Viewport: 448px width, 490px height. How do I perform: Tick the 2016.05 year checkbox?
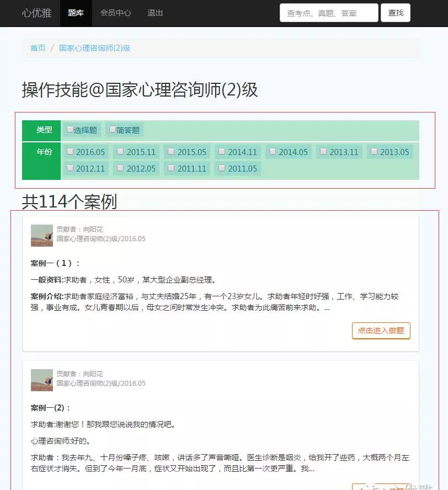click(x=70, y=152)
